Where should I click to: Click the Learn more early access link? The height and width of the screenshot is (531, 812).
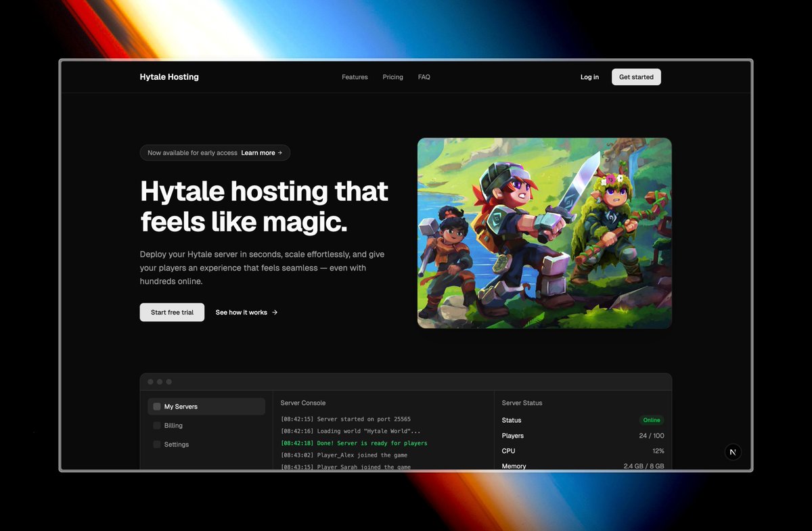click(x=261, y=153)
